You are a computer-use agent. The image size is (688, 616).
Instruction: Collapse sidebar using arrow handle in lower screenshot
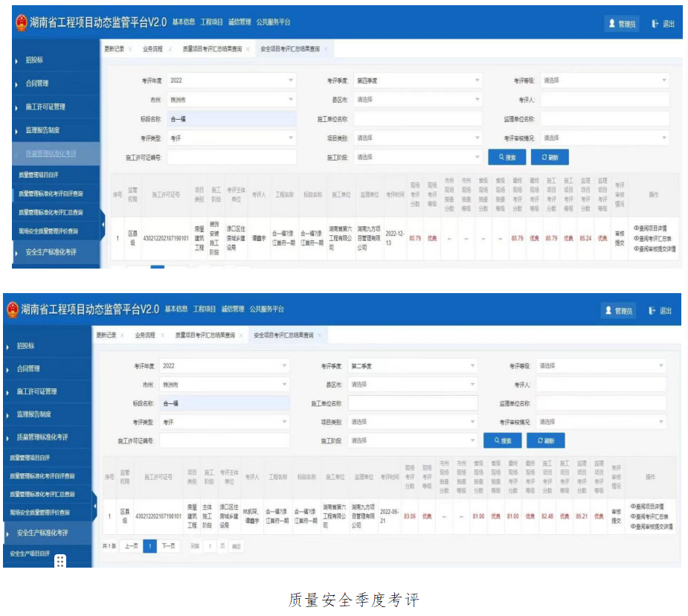point(94,510)
